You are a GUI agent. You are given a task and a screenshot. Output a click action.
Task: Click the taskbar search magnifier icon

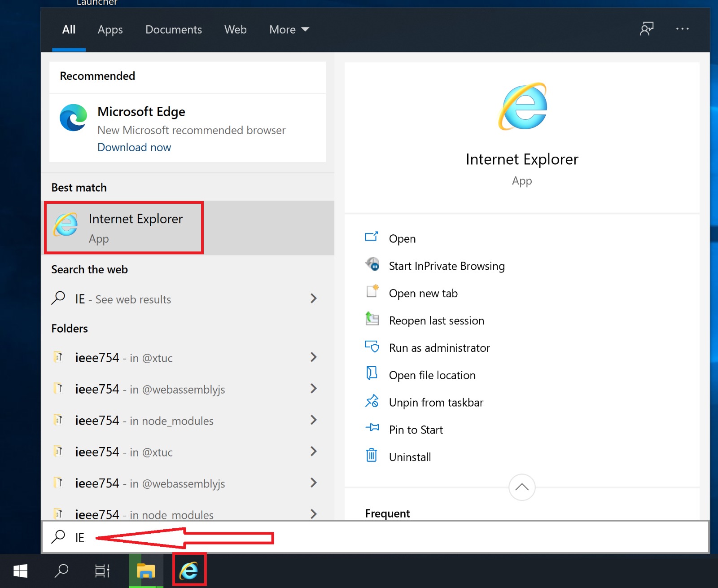[61, 571]
